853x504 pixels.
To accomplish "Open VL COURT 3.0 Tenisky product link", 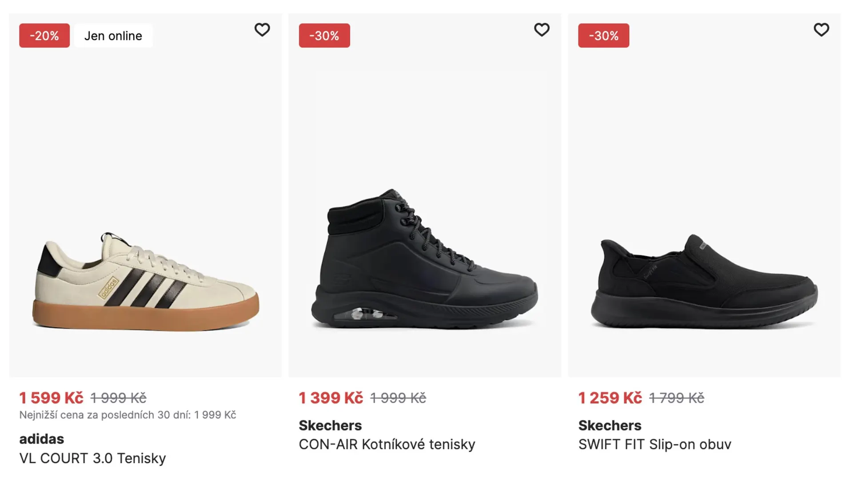I will 92,458.
